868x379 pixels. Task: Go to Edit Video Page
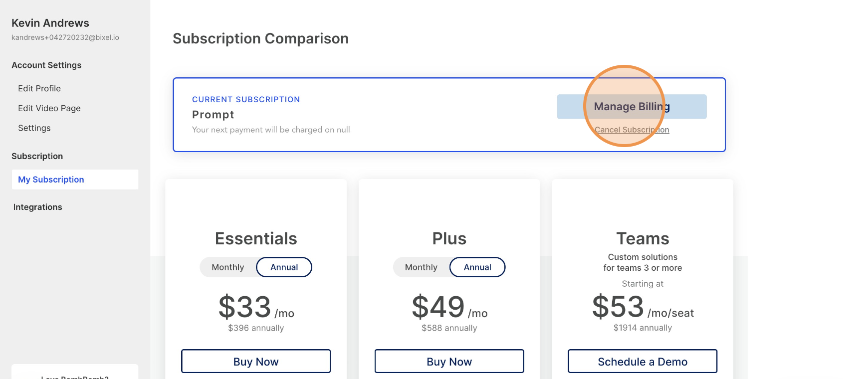coord(49,108)
